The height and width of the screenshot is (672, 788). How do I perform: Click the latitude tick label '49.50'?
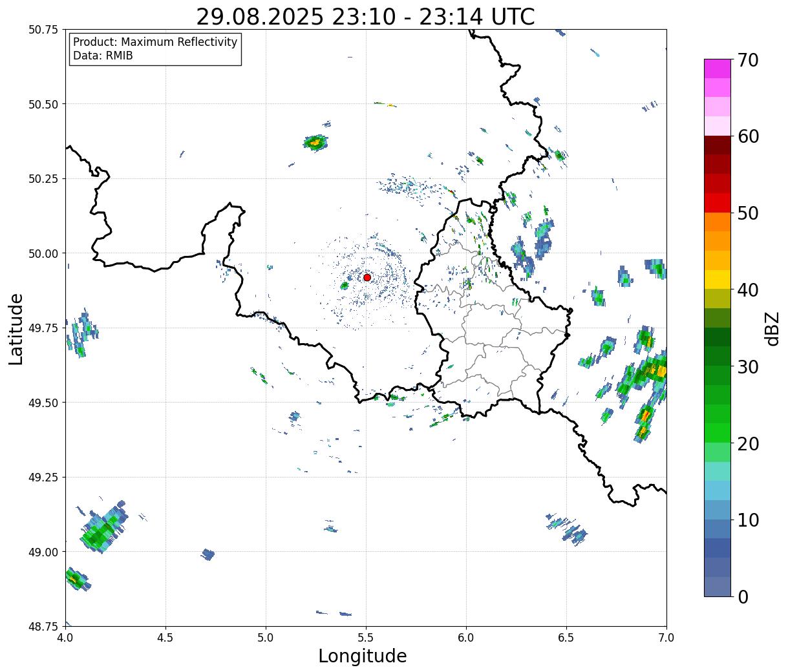(43, 403)
